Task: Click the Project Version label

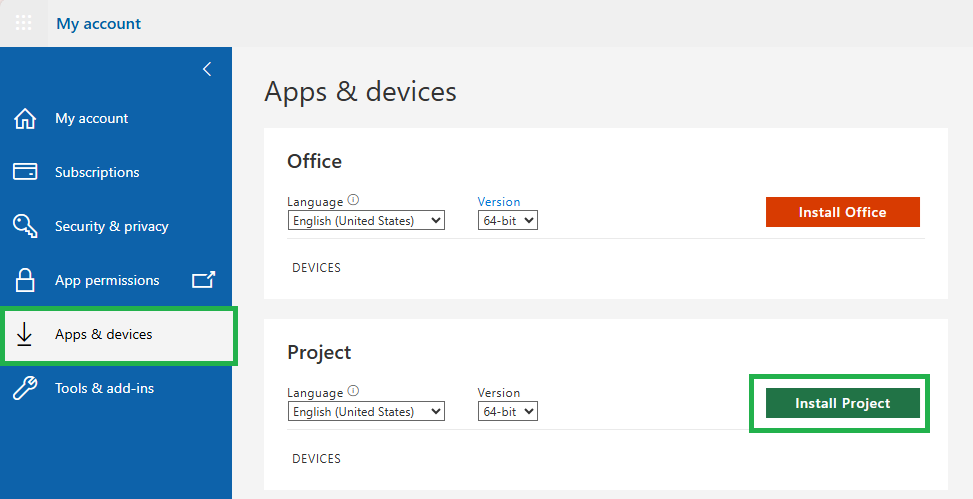Action: pos(499,393)
